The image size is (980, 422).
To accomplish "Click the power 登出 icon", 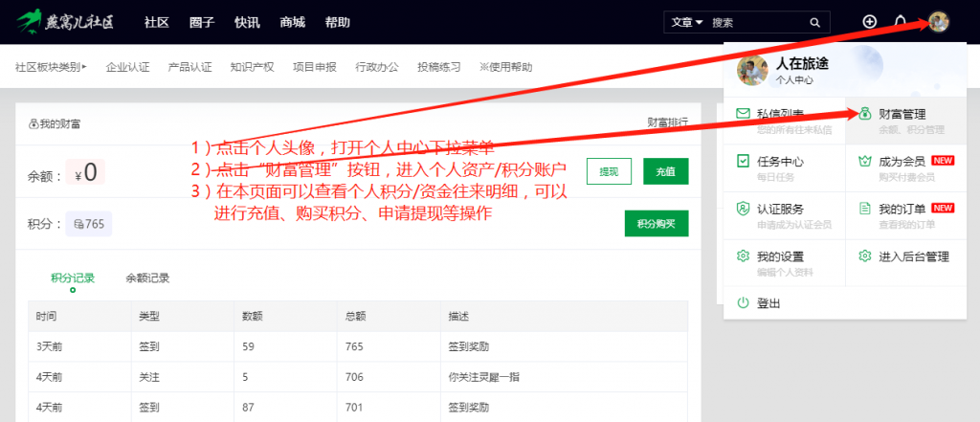I will point(743,303).
